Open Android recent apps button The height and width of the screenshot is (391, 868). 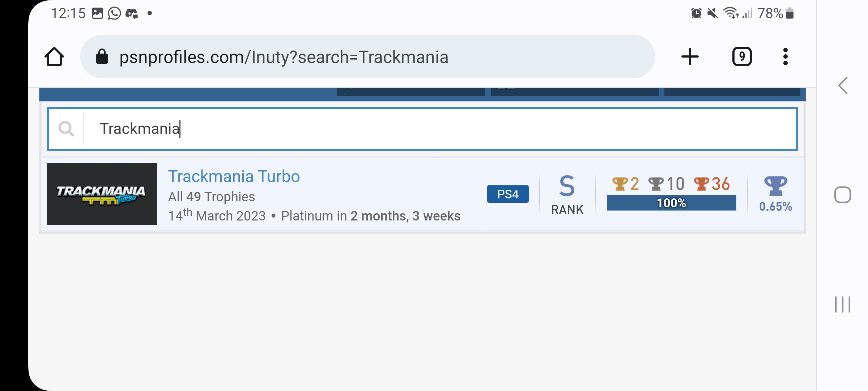point(843,304)
